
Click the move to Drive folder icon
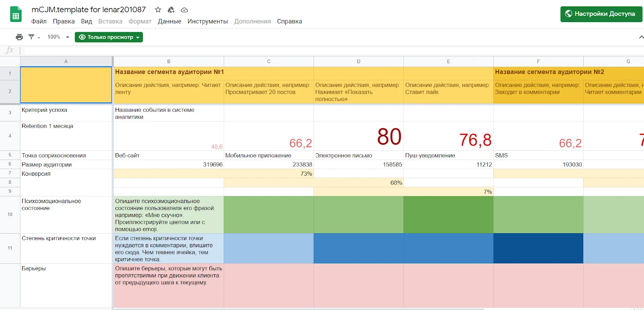pyautogui.click(x=171, y=10)
